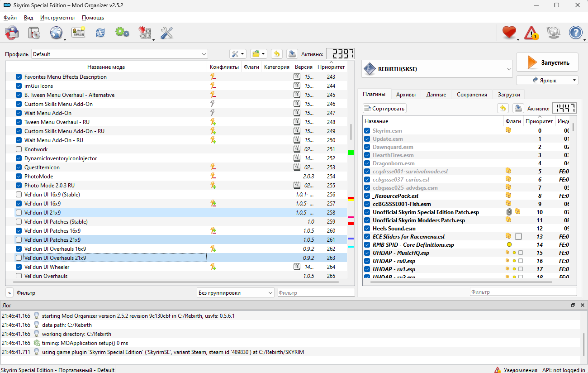Click the Сортировать plugins button
The width and height of the screenshot is (588, 373).
click(384, 108)
